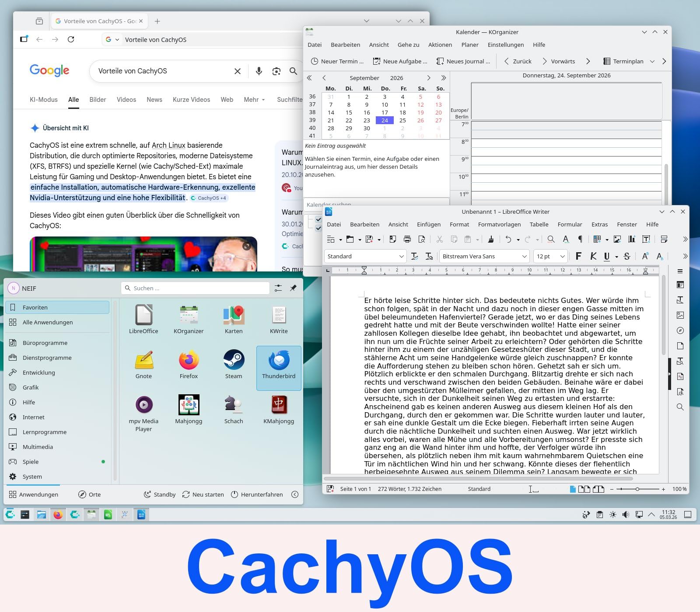700x612 pixels.
Task: Clear the Google search box text
Action: [x=238, y=71]
